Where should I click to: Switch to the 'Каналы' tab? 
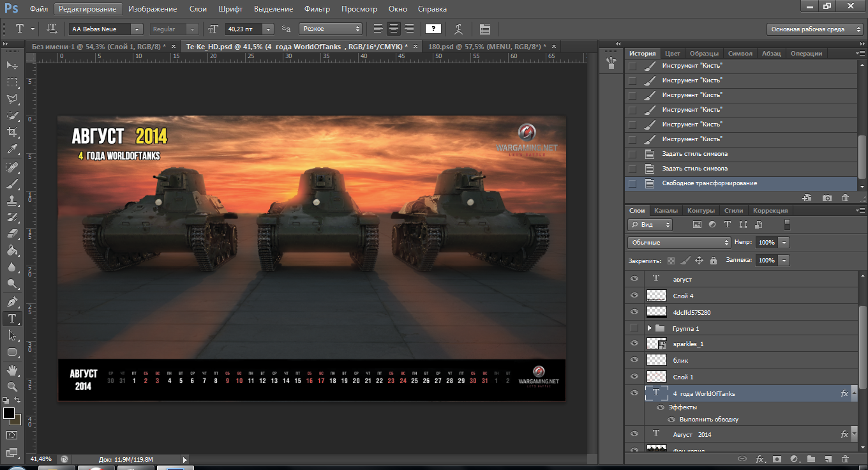[x=666, y=210]
